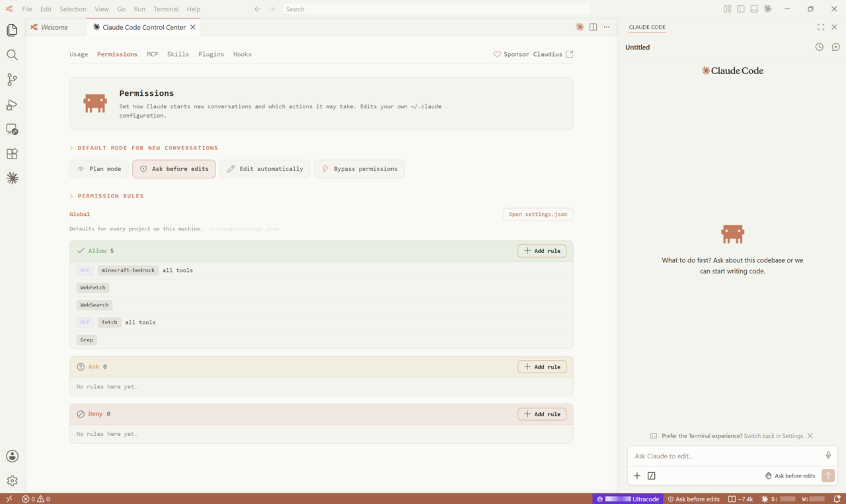Add a rule to the Deny list

(x=542, y=414)
